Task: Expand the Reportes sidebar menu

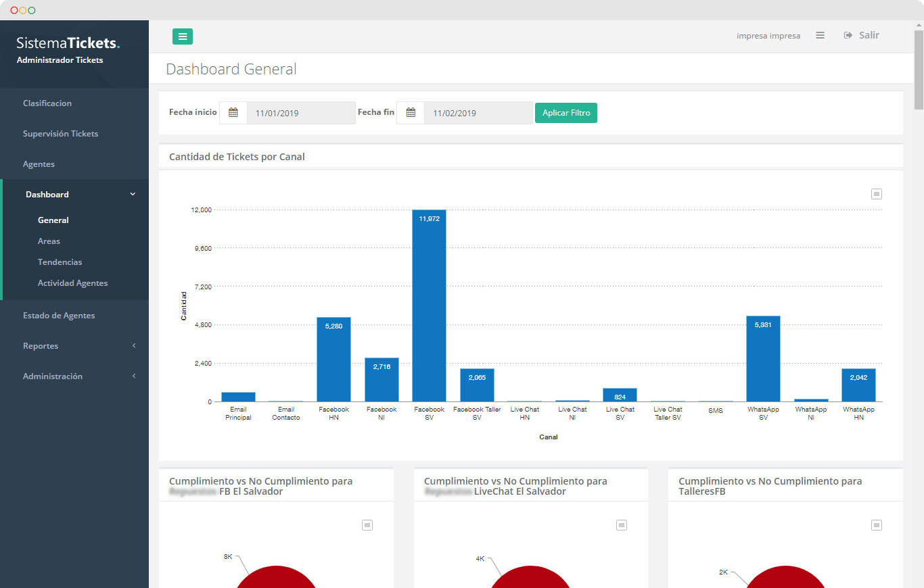Action: (74, 346)
